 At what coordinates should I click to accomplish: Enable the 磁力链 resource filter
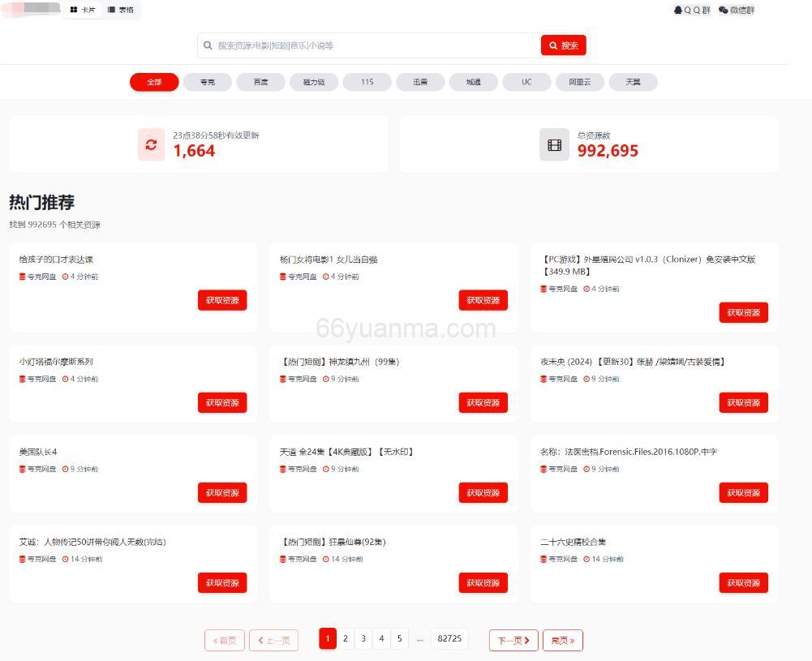coord(314,82)
